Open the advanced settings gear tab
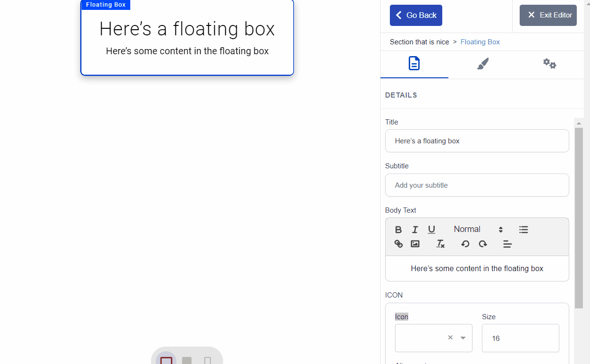This screenshot has width=590, height=364. click(549, 64)
